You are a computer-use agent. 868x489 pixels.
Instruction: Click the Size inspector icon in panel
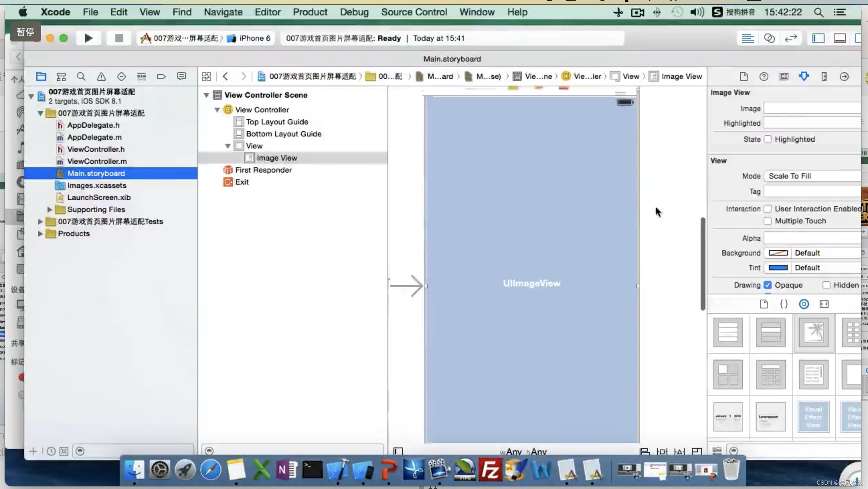(824, 76)
